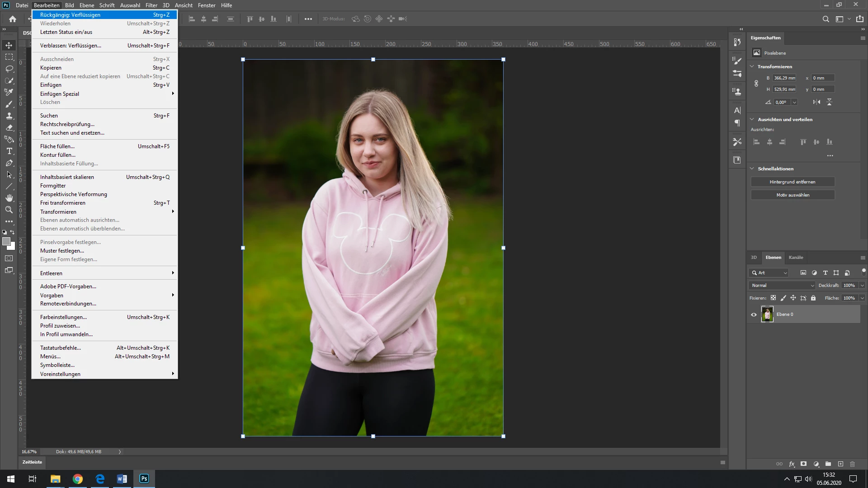Toggle lock transparent pixels
The width and height of the screenshot is (868, 488).
(773, 298)
